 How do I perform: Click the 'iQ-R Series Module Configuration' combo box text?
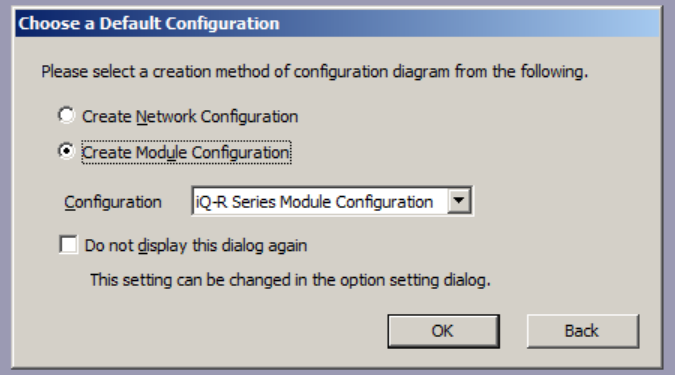pos(314,201)
